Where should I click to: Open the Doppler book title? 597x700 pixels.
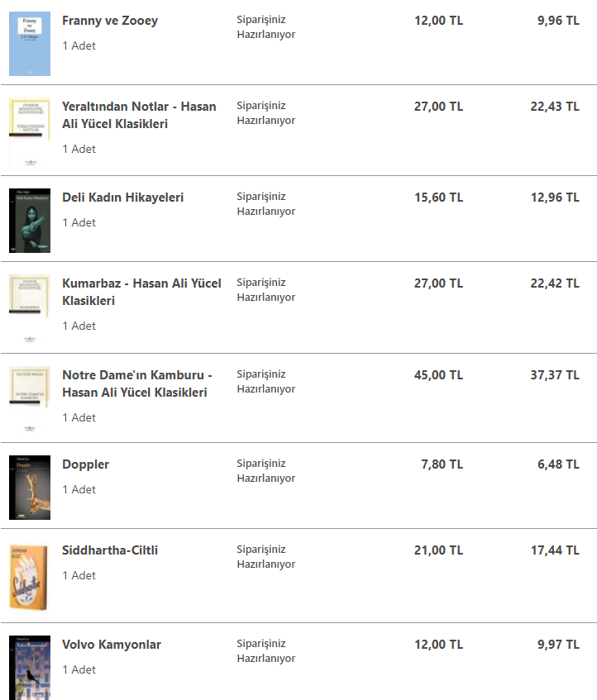86,464
